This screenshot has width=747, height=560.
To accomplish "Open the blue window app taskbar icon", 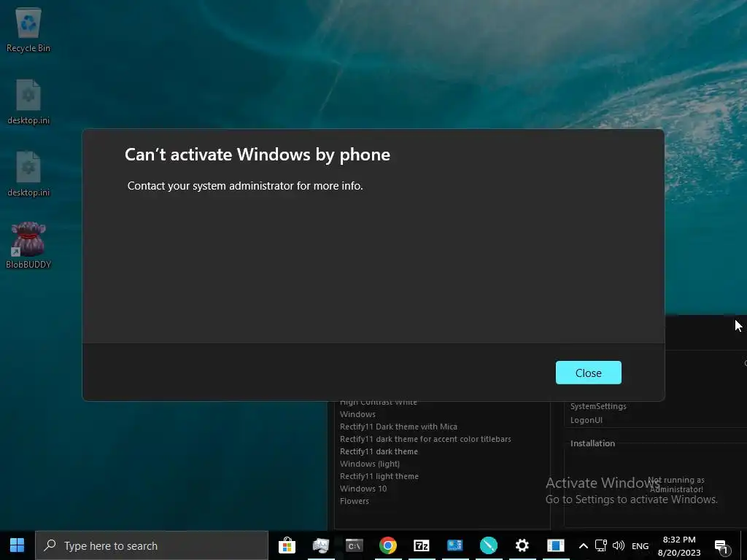I will click(x=555, y=545).
